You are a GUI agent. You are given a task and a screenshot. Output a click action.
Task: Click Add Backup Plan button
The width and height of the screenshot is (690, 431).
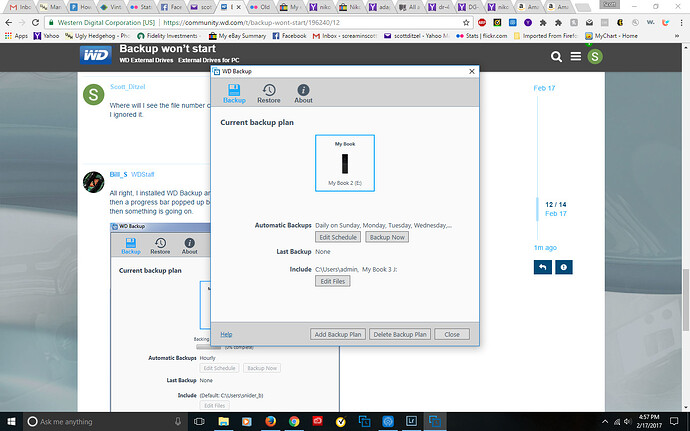(x=338, y=334)
